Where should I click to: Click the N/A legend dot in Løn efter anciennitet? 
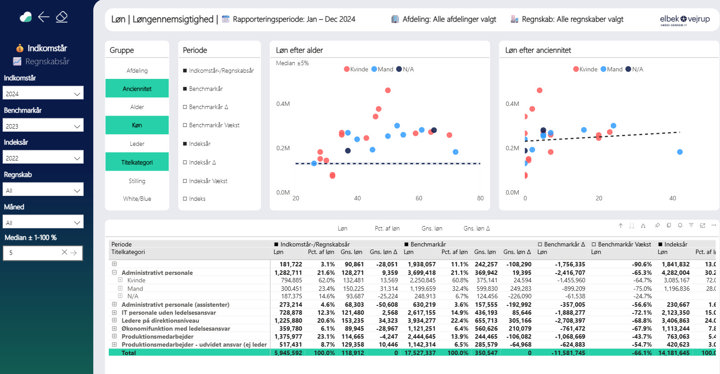click(628, 69)
